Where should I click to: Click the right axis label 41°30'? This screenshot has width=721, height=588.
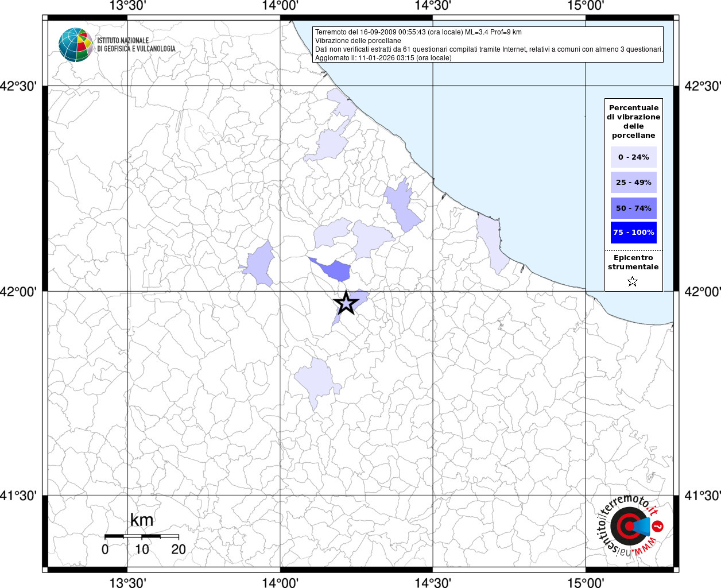click(x=703, y=496)
